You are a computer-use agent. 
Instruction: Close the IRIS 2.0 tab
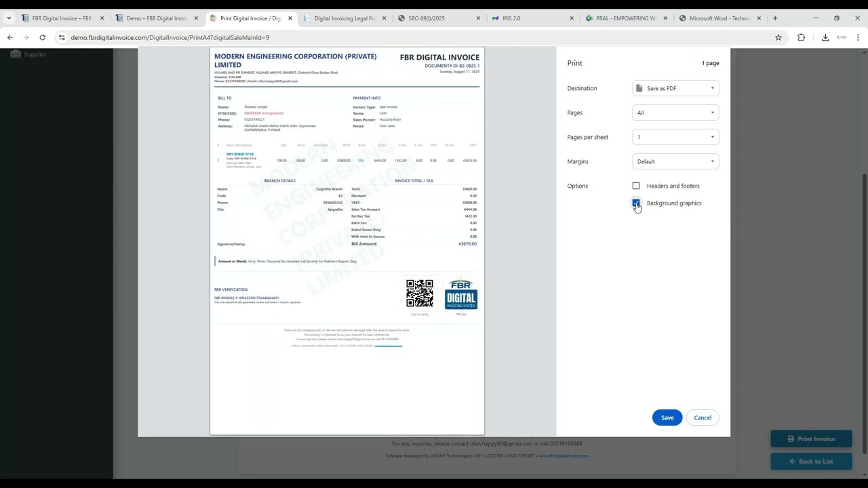point(572,18)
